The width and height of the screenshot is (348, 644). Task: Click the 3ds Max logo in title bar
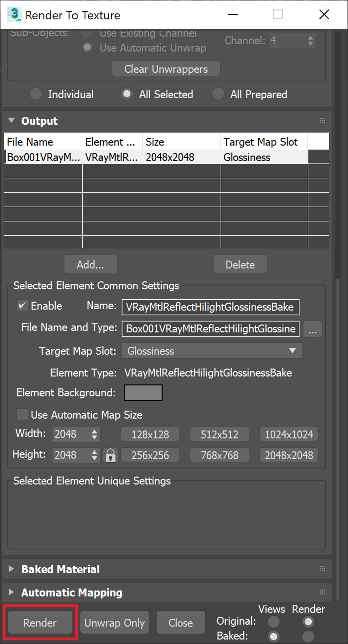click(14, 14)
